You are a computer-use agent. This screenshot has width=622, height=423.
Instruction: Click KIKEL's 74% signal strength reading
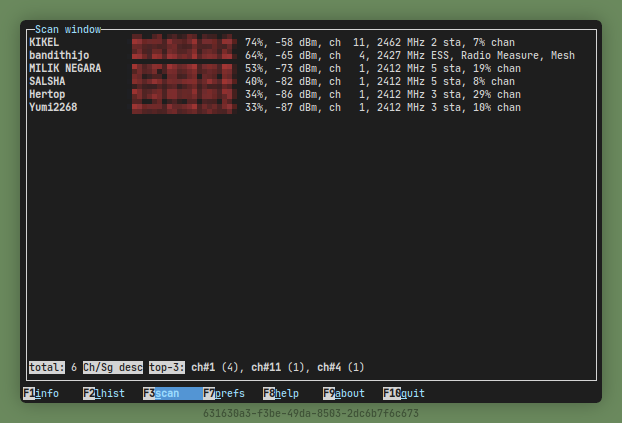(257, 43)
